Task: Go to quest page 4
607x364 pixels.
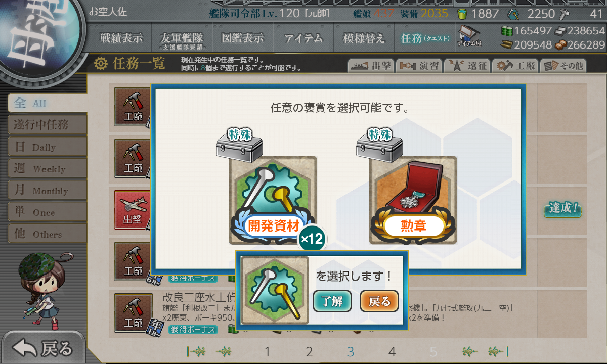Action: click(x=392, y=351)
